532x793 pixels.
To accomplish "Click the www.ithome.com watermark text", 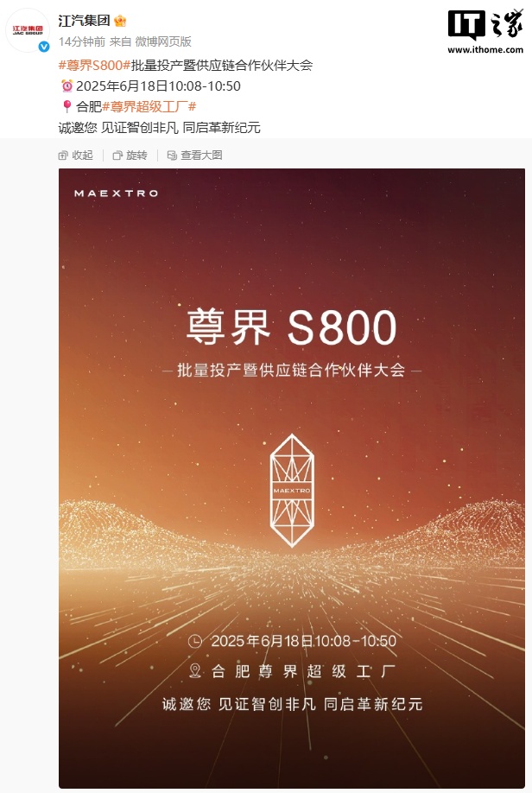I will (x=485, y=49).
